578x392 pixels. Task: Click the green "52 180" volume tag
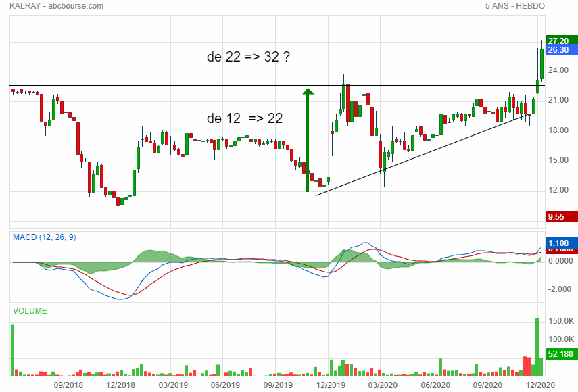[x=562, y=354]
